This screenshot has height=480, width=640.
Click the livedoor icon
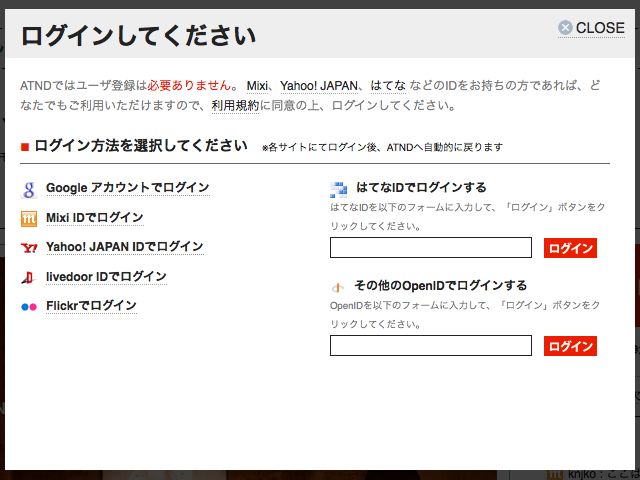click(x=29, y=277)
